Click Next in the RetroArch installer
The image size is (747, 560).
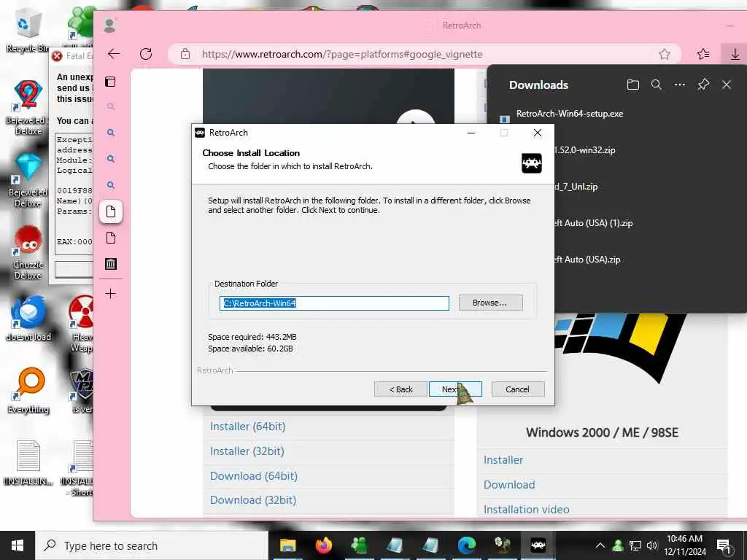(x=455, y=389)
